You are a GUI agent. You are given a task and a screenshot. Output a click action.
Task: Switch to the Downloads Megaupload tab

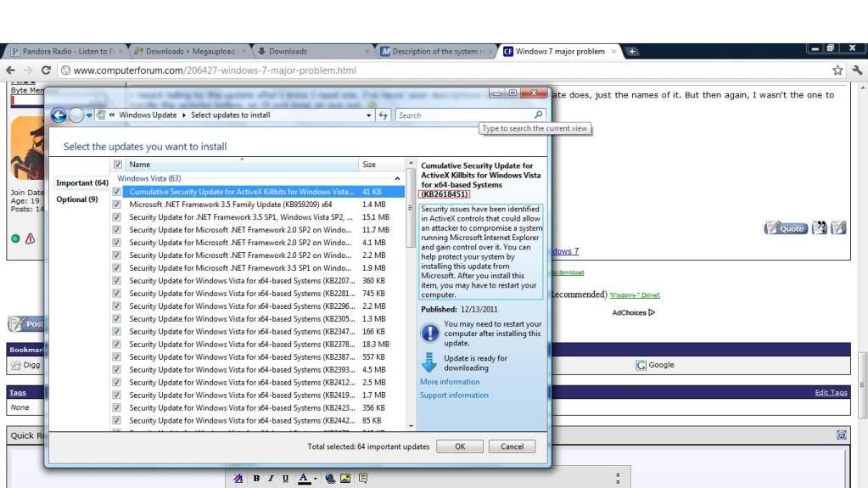pyautogui.click(x=190, y=52)
